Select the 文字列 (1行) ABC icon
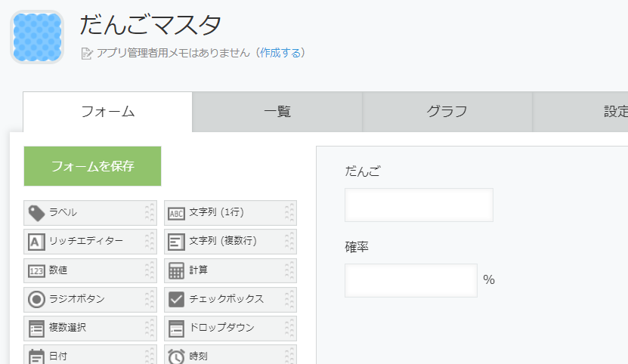 click(x=176, y=214)
